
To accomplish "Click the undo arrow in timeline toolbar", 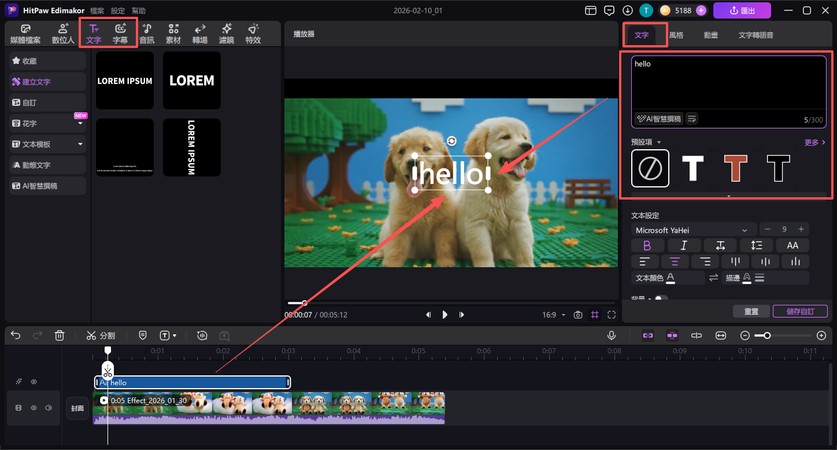I will point(15,335).
